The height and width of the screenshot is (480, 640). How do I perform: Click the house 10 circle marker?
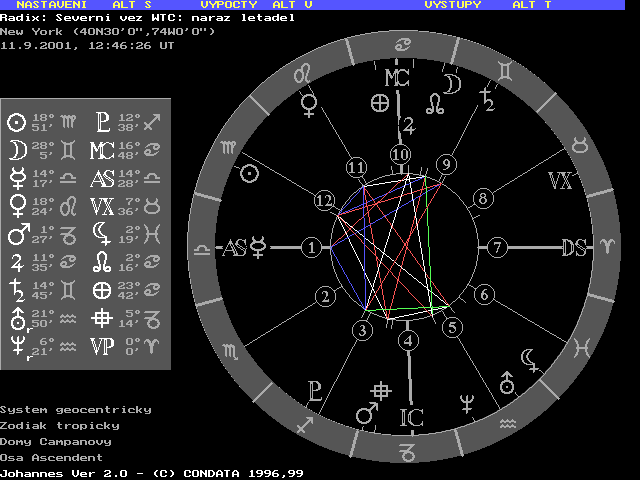point(400,154)
